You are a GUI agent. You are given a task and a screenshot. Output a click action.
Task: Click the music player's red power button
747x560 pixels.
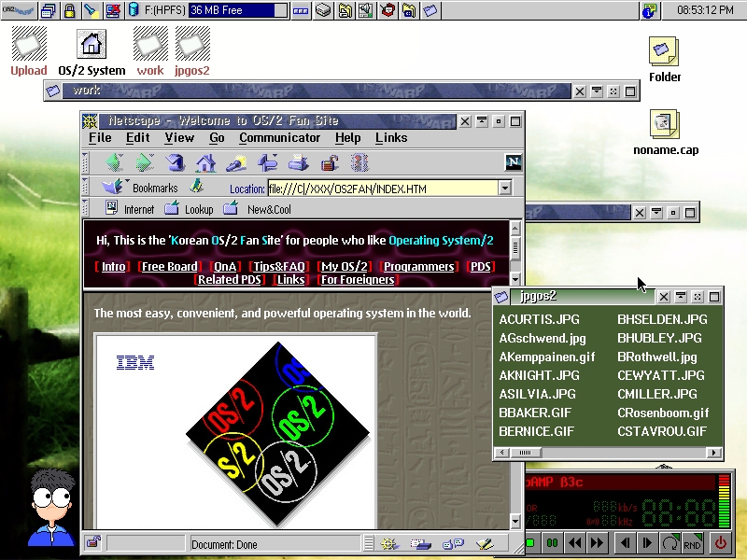[720, 543]
